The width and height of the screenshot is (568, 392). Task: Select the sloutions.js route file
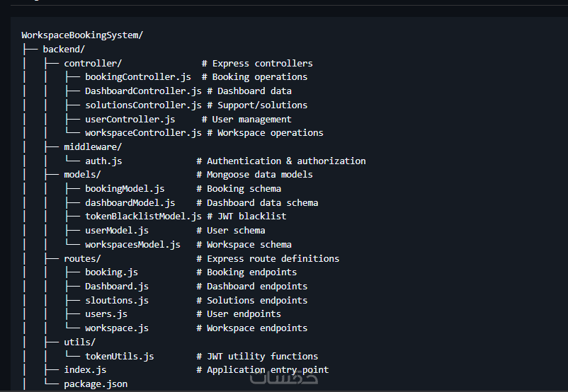[117, 300]
